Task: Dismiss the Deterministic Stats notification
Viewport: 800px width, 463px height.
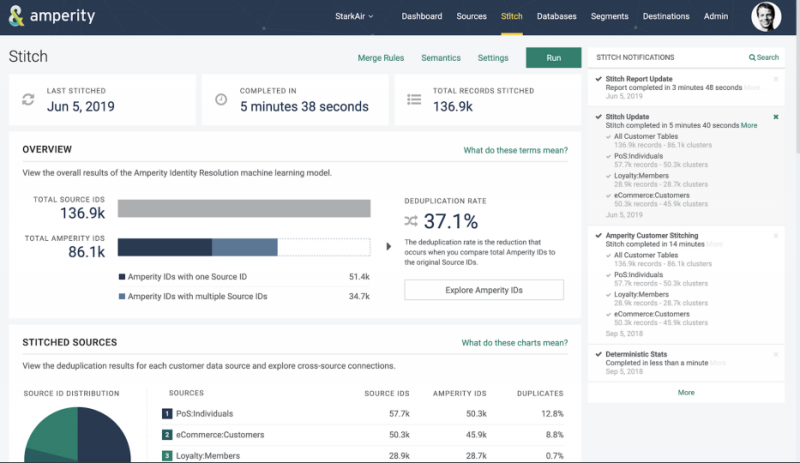Action: [776, 354]
